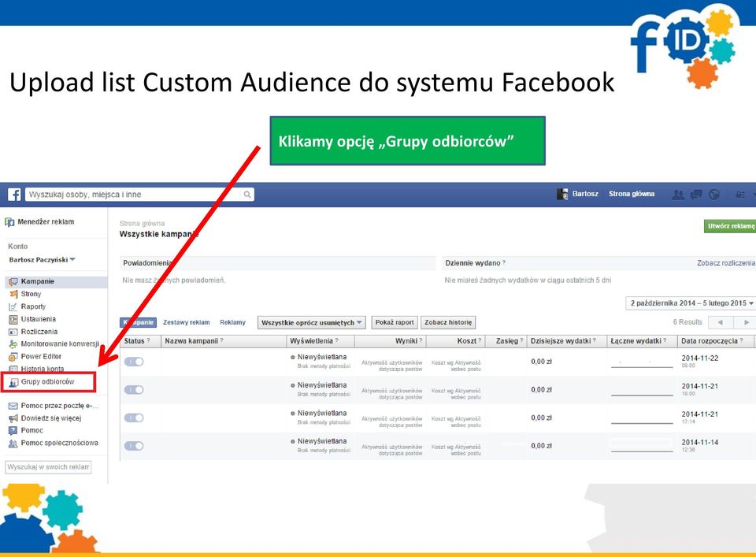Click the Rozliczenia icon

[13, 332]
